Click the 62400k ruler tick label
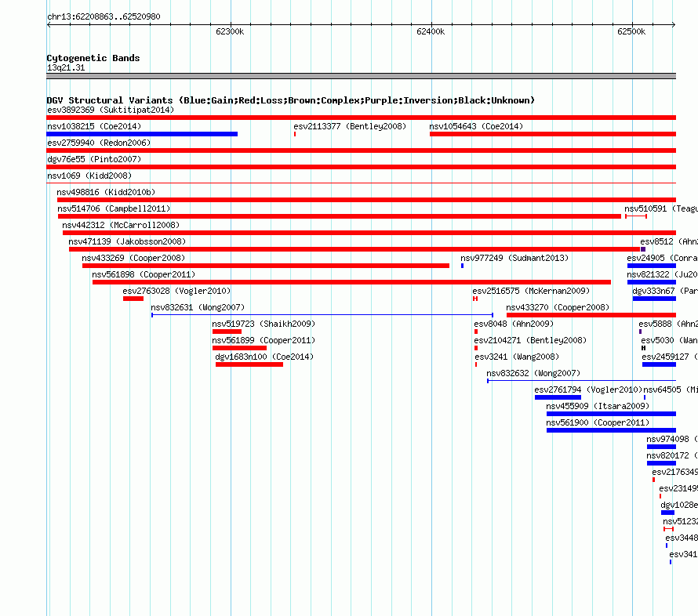 (431, 31)
